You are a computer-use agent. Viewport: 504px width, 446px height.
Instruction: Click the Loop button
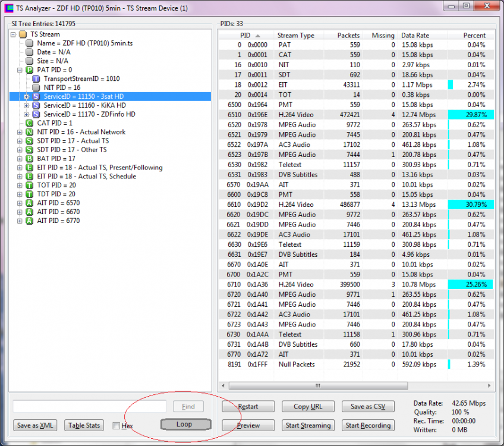[x=185, y=425]
